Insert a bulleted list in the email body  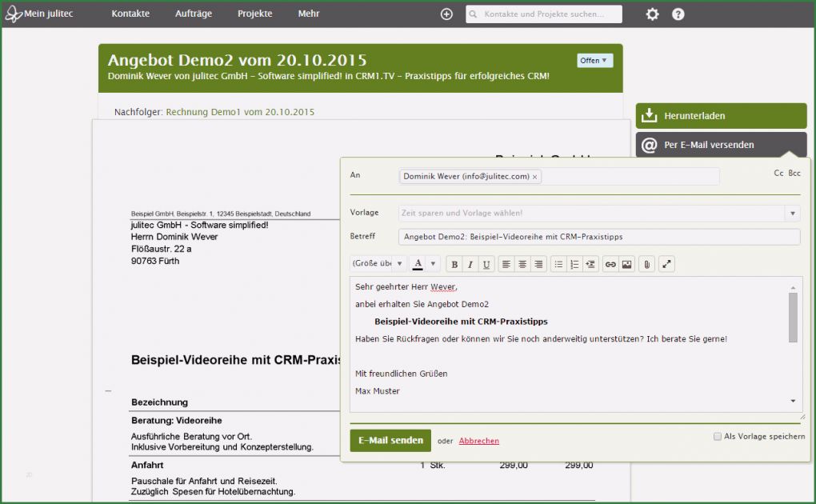tap(558, 264)
